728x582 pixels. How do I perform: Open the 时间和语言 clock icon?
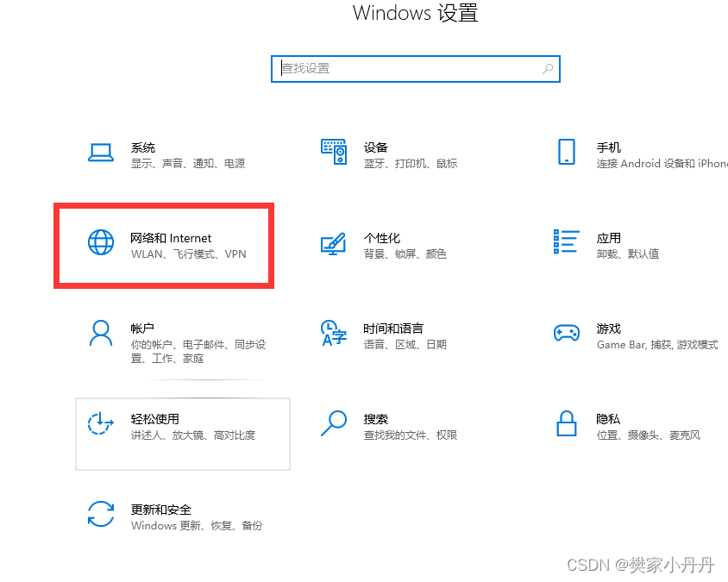click(334, 333)
